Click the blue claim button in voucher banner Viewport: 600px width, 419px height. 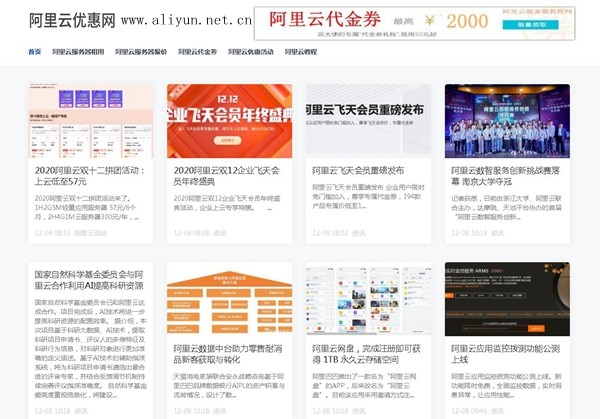coord(530,25)
